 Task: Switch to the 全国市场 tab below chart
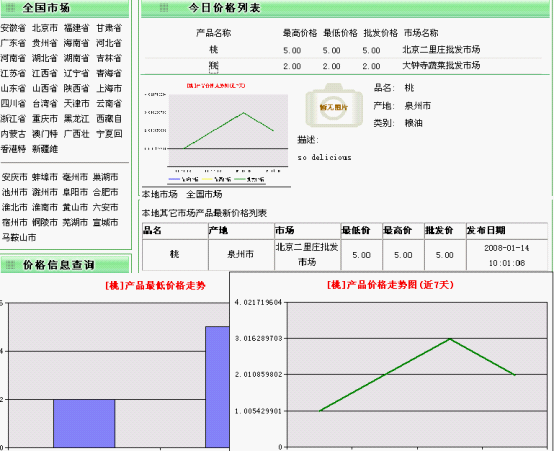[204, 194]
